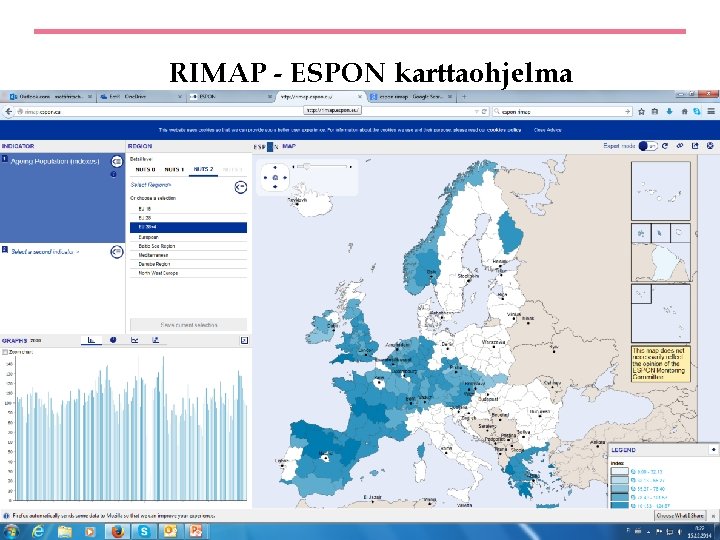Choose the North West Europe selection

pos(188,273)
